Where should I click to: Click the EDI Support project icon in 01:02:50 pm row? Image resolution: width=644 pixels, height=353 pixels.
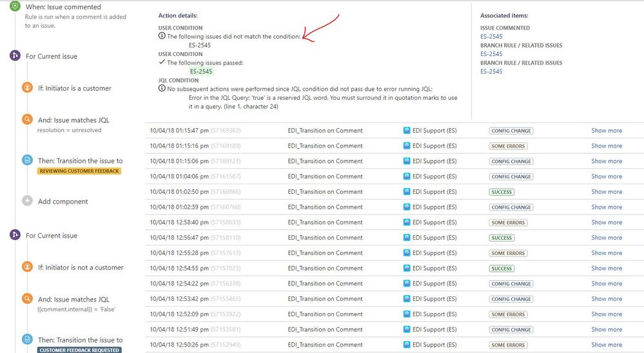(x=407, y=192)
